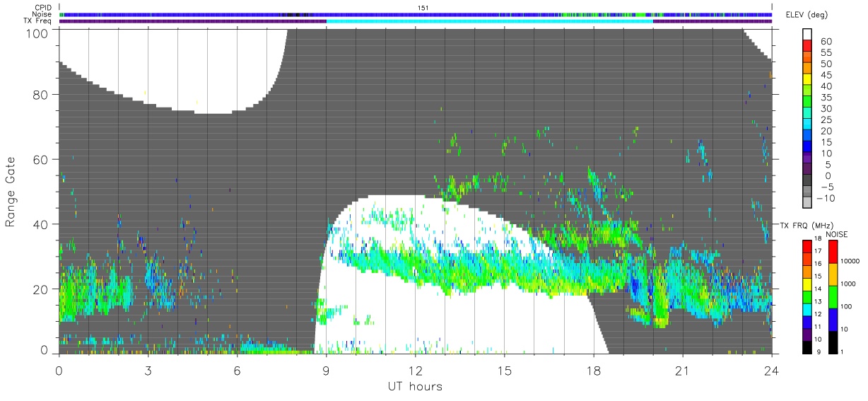Click the 80 tick label on the Range Gate axis
This screenshot has height=401, width=868.
coord(42,95)
